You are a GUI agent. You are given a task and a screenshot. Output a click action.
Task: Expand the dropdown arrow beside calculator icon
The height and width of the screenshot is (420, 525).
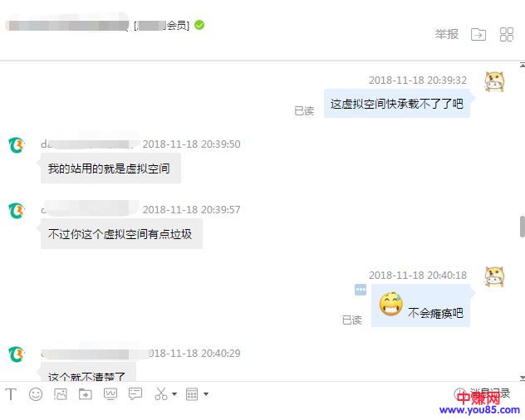(x=206, y=394)
